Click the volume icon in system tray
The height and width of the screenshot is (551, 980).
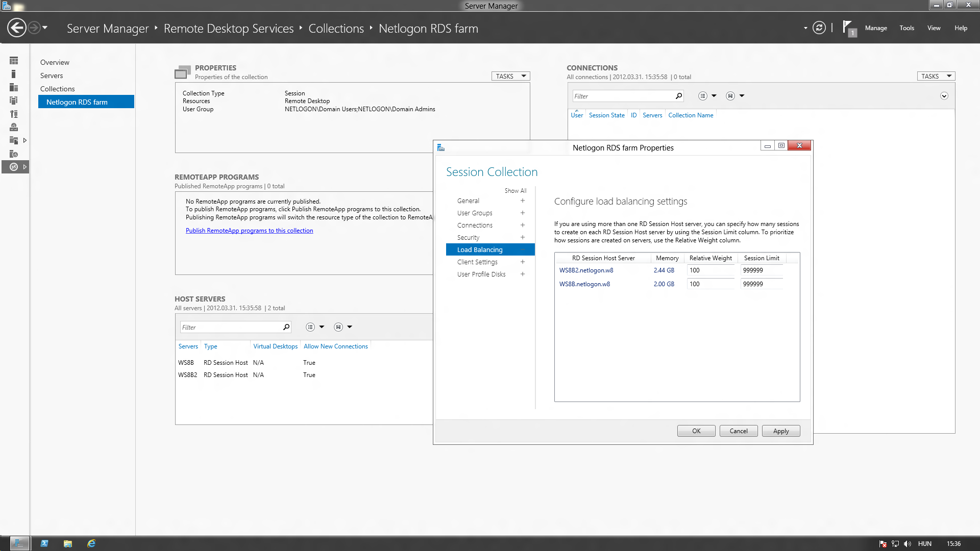907,544
